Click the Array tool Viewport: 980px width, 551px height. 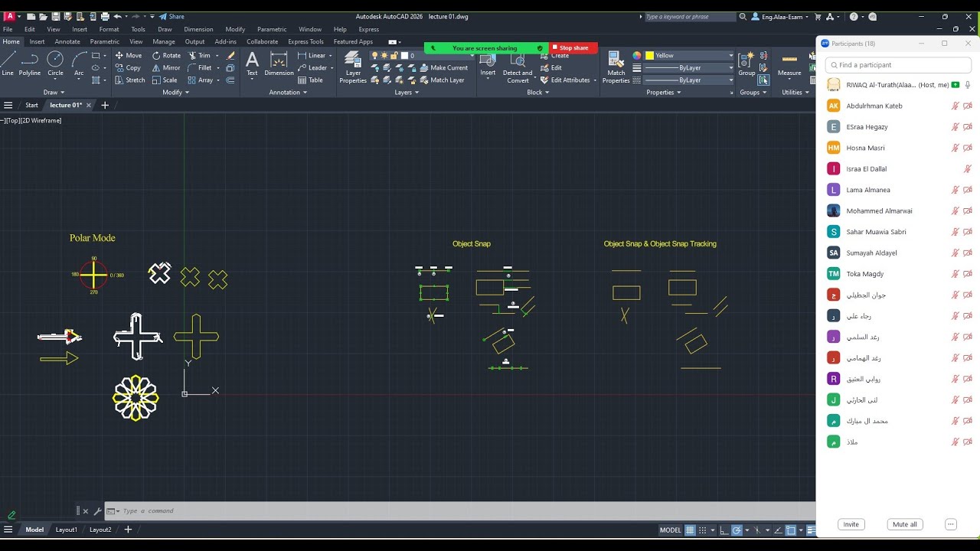[x=201, y=80]
